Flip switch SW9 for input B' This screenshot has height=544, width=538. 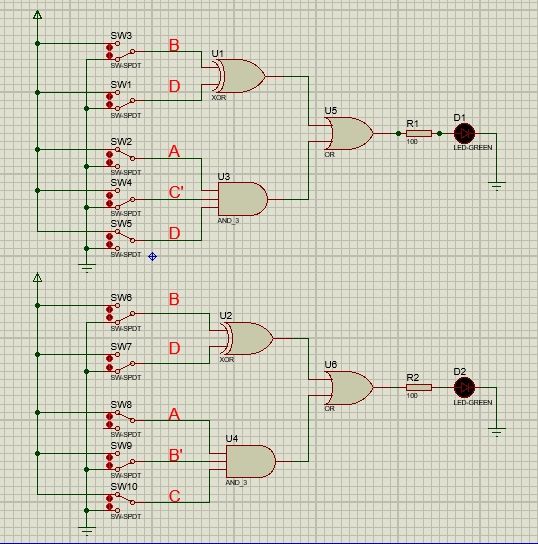point(122,461)
